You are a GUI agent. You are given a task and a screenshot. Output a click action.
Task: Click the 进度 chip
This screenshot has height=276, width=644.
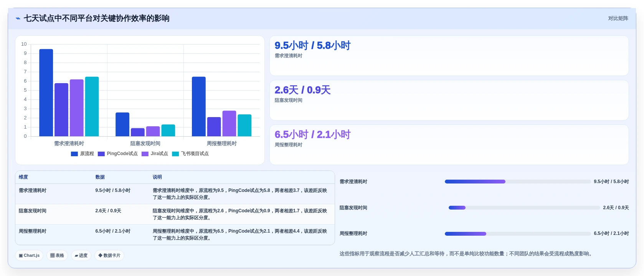(81, 255)
